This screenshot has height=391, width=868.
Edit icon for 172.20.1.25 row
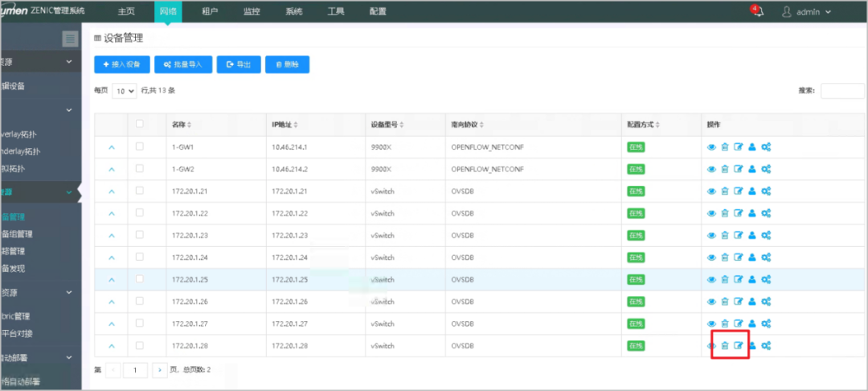tap(738, 280)
